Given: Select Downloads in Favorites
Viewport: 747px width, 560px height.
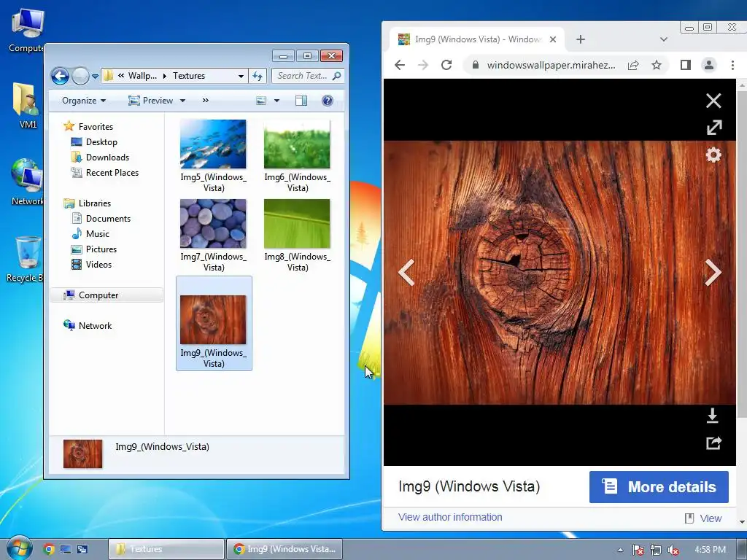Looking at the screenshot, I should (107, 157).
